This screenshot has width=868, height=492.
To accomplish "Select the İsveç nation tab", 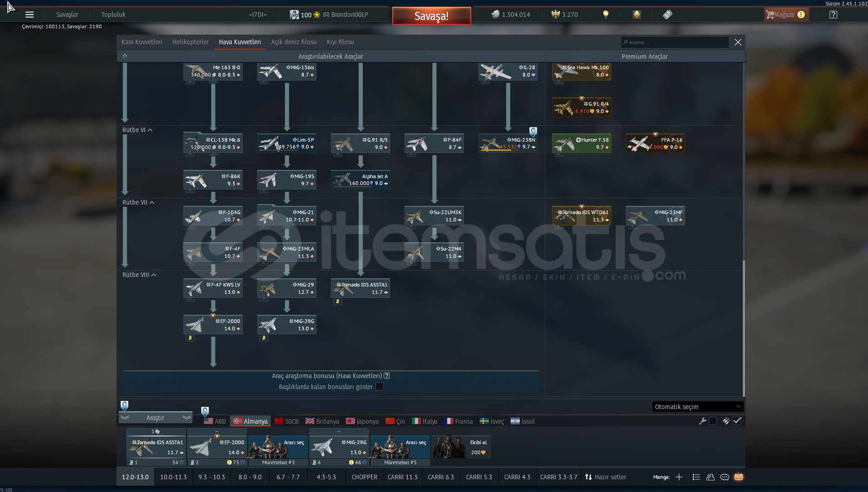I will pos(492,421).
